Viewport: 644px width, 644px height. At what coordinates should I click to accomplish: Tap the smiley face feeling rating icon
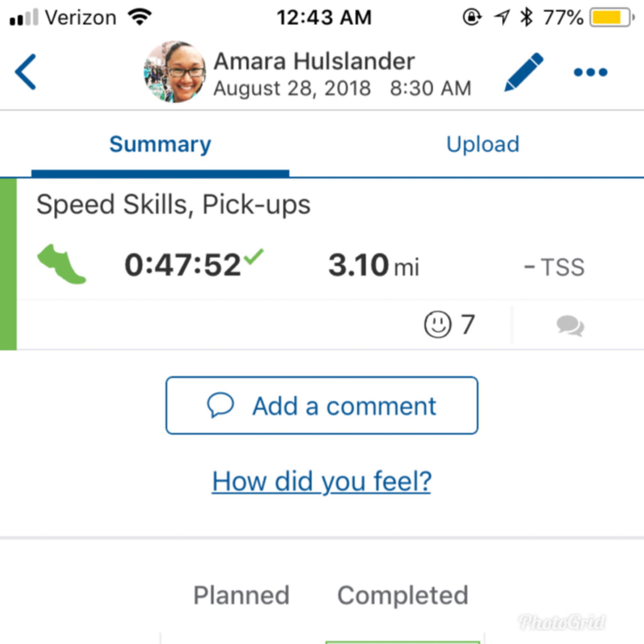438,324
